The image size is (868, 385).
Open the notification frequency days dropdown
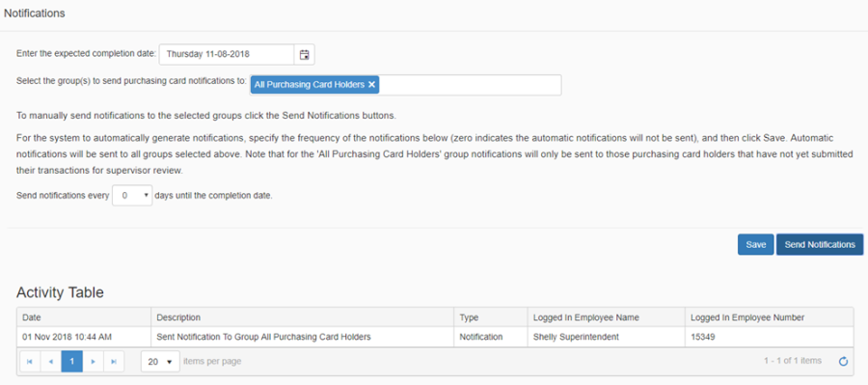(132, 196)
